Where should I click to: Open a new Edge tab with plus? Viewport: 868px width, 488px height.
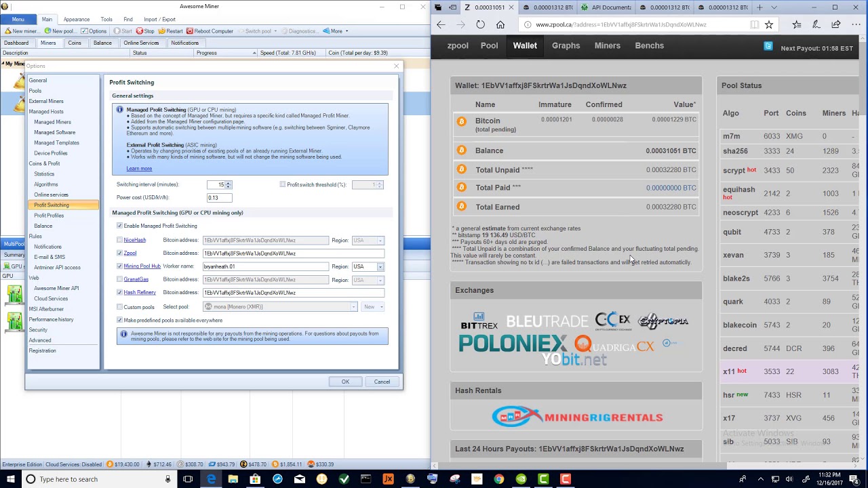click(x=759, y=7)
